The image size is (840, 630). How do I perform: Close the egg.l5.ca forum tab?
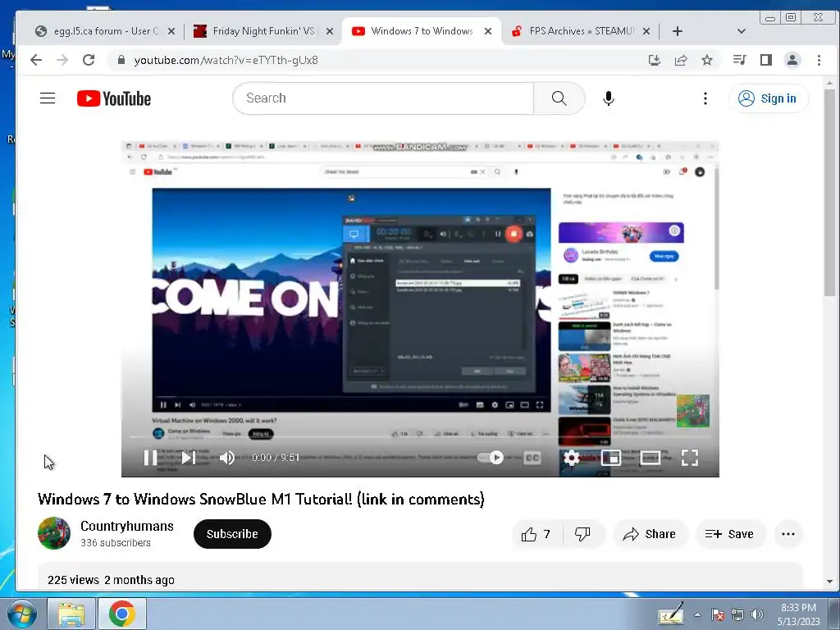pyautogui.click(x=171, y=31)
